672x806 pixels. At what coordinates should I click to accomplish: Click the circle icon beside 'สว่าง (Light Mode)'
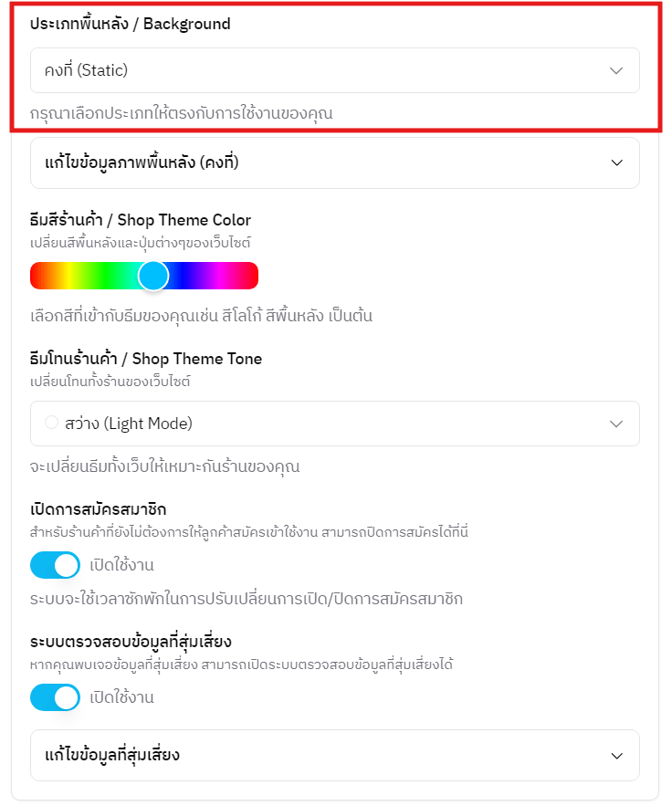pos(51,423)
